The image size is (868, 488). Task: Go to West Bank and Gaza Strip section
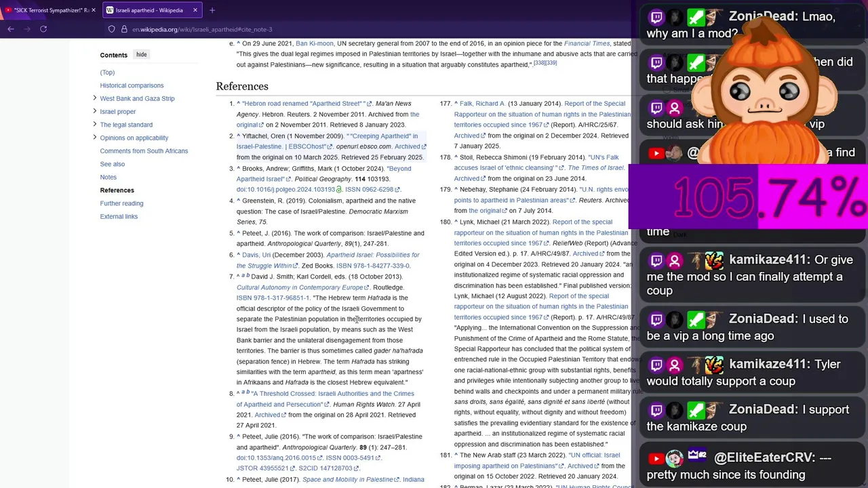coord(137,98)
